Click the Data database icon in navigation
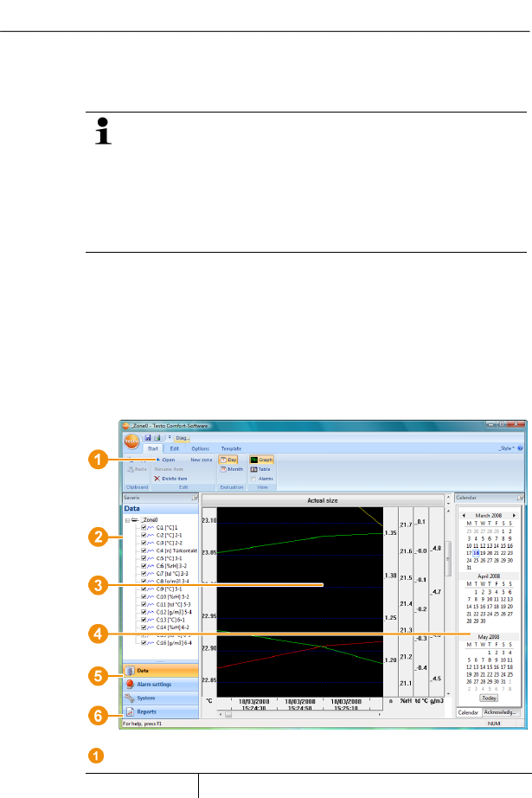Screen dimensions: 532x798 tap(130, 671)
